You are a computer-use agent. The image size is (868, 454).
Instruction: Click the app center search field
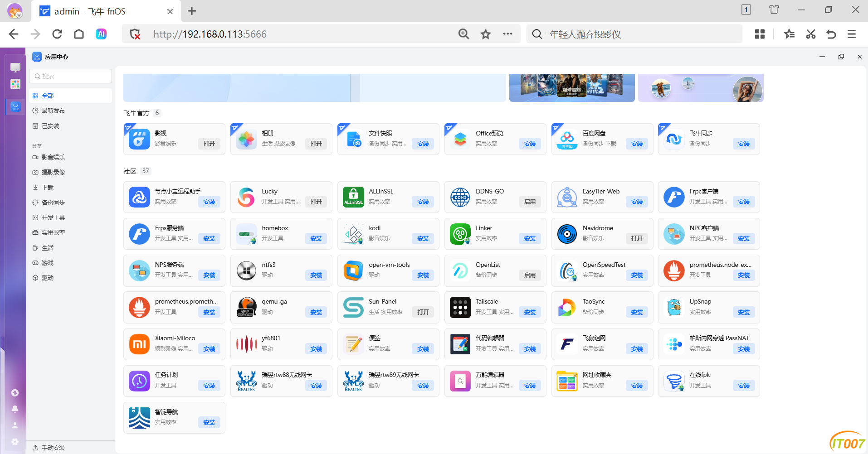point(71,76)
